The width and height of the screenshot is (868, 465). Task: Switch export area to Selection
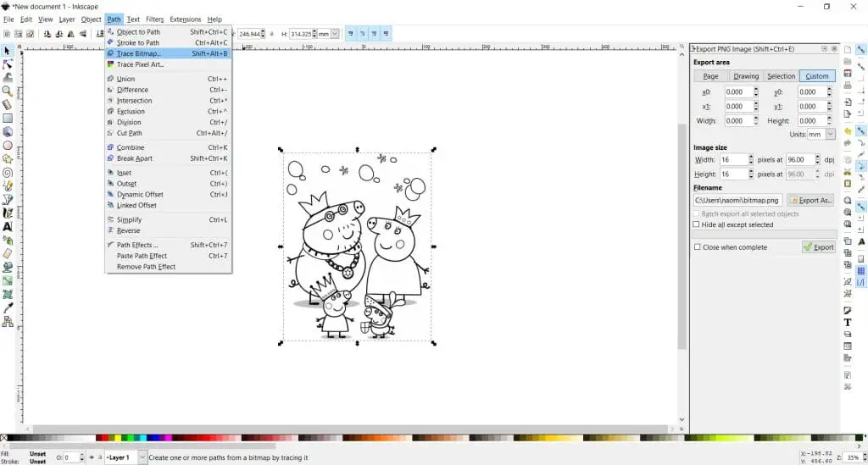tap(781, 76)
